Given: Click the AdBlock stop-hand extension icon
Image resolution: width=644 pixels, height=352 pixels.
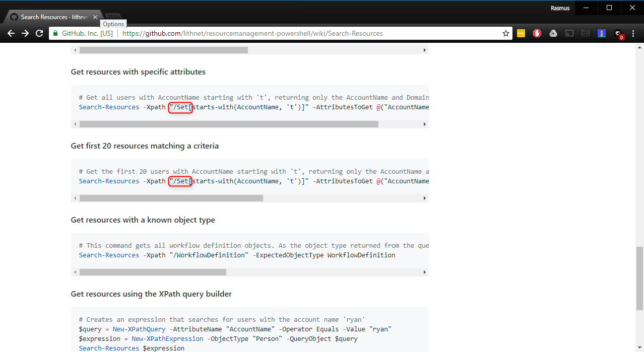Looking at the screenshot, I should pos(537,33).
